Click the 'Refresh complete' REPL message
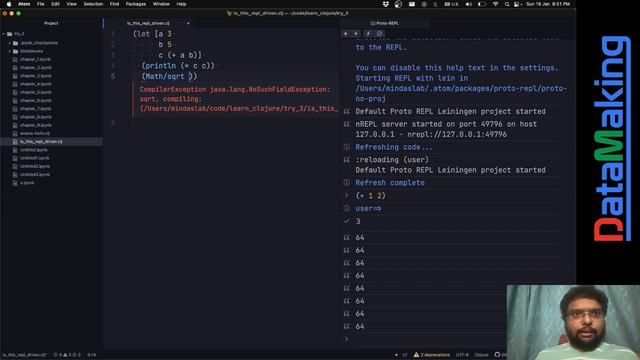Viewport: 640px width, 360px height. 390,183
